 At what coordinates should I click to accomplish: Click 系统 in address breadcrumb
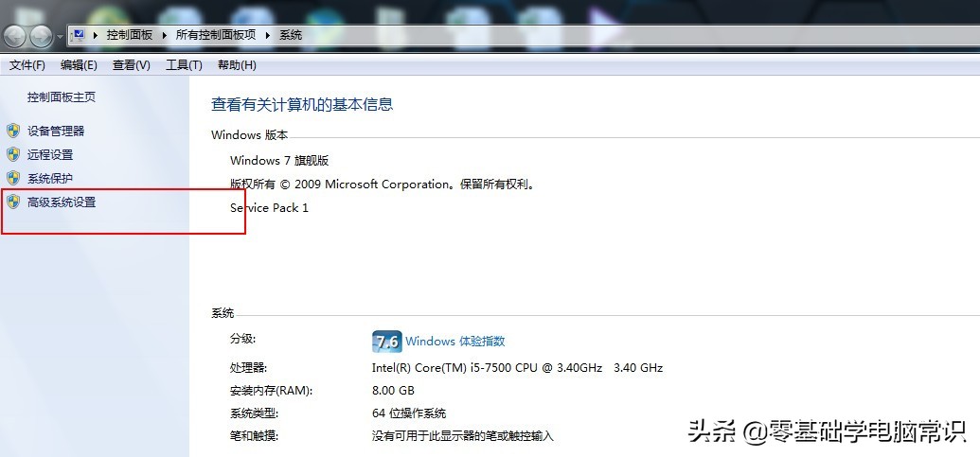tap(291, 35)
